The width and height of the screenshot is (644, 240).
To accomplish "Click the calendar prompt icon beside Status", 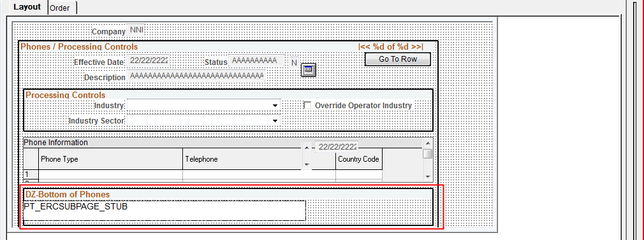I will pos(309,70).
